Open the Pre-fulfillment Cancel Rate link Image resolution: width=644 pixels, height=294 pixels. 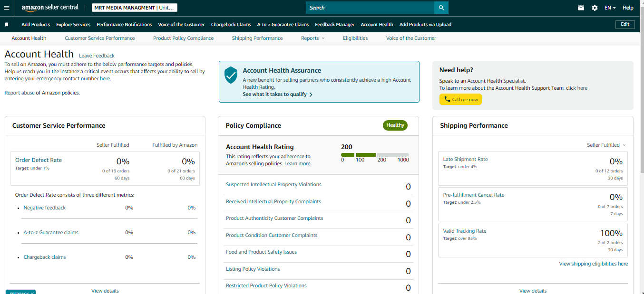click(474, 195)
